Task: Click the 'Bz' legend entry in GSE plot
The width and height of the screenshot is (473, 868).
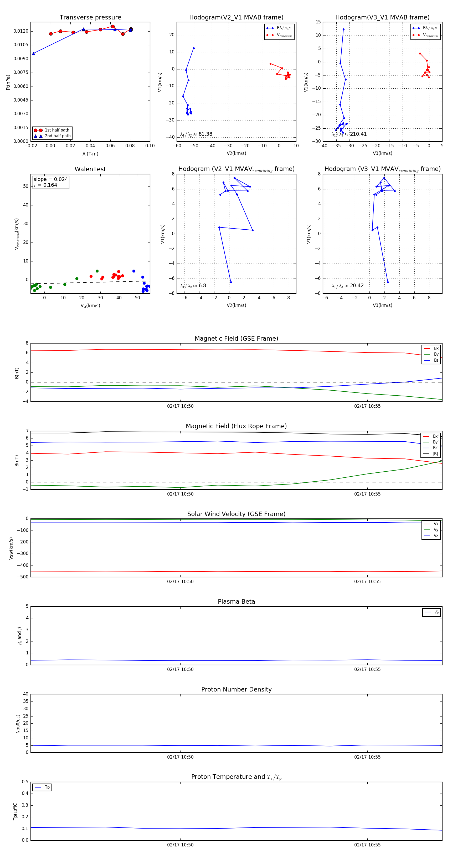Action: (431, 360)
